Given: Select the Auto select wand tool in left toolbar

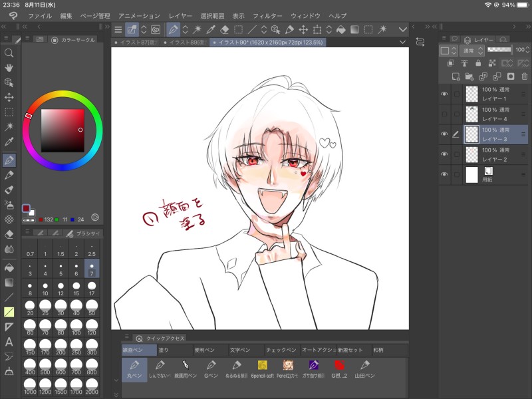Looking at the screenshot, I should click(9, 127).
